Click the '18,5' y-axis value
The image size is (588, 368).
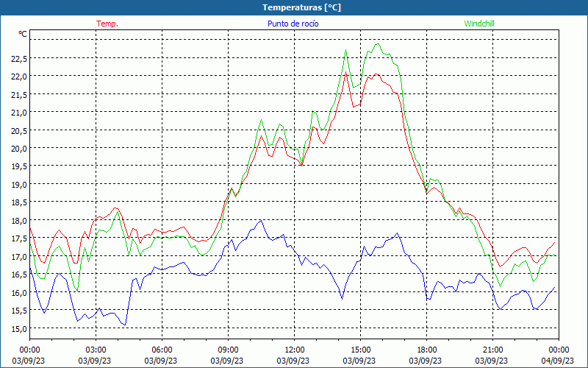click(19, 202)
